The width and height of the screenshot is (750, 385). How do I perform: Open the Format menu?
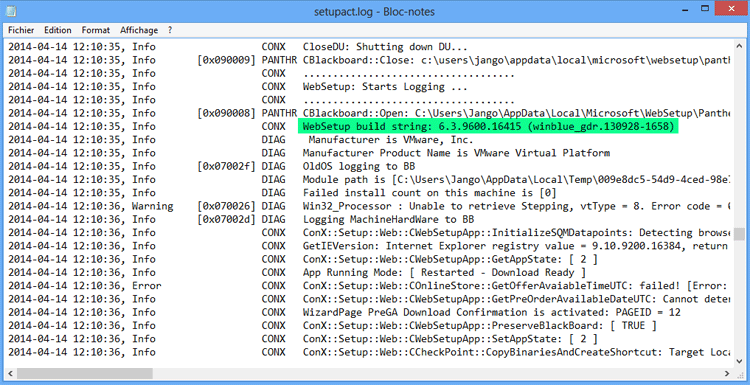pyautogui.click(x=96, y=30)
